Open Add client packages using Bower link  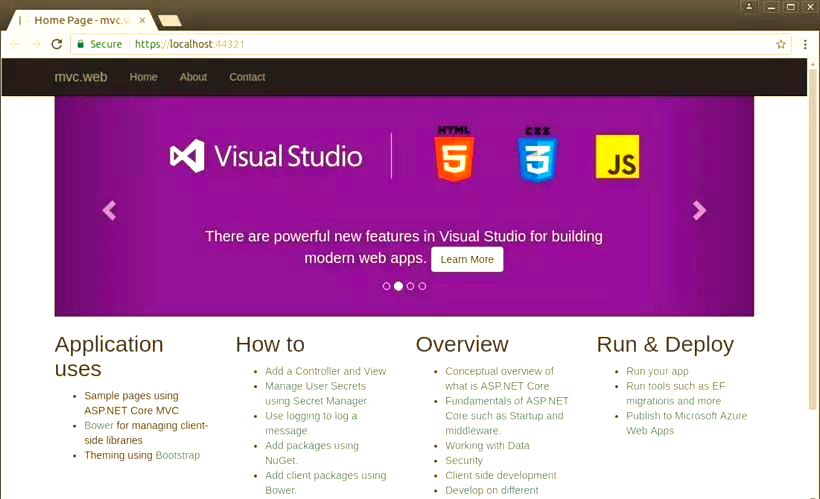coord(326,483)
